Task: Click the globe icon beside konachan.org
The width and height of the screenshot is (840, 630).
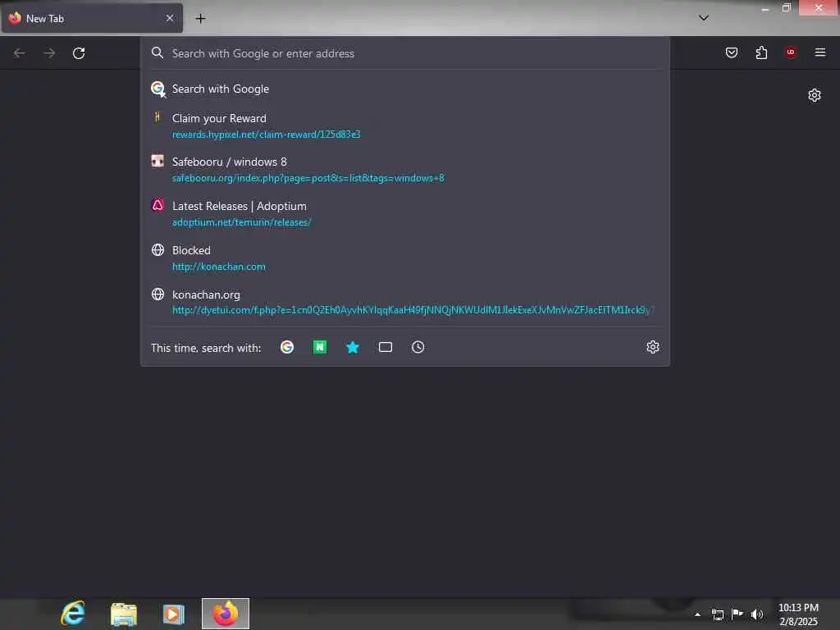Action: [157, 294]
